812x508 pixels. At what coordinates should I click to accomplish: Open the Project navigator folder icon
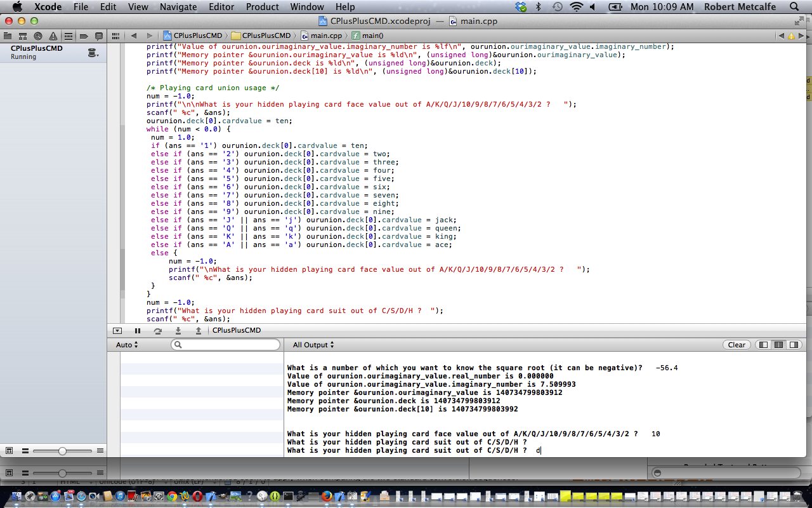pos(8,36)
